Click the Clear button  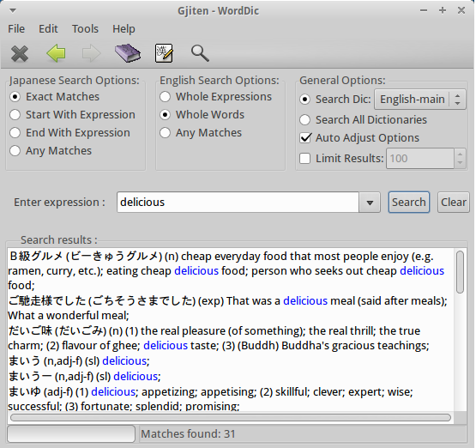(x=454, y=203)
